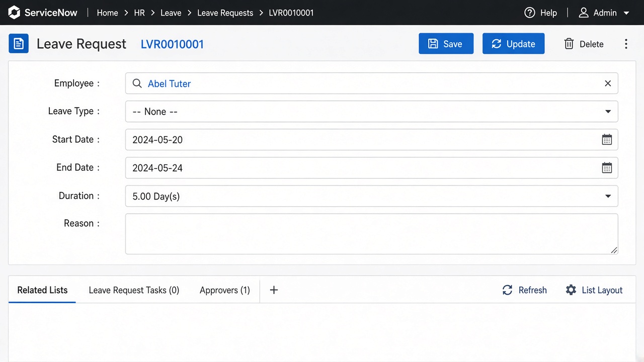Navigate to HR in the breadcrumb
The height and width of the screenshot is (362, 644).
pyautogui.click(x=139, y=13)
